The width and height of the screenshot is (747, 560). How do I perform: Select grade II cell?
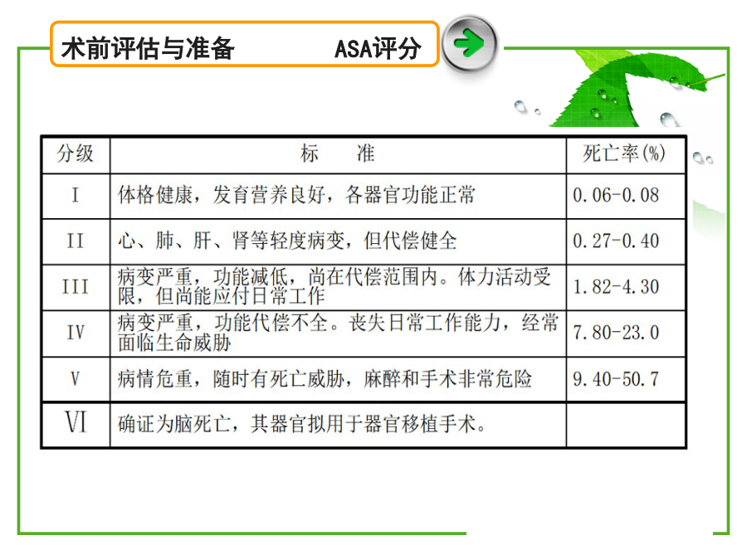(x=76, y=241)
